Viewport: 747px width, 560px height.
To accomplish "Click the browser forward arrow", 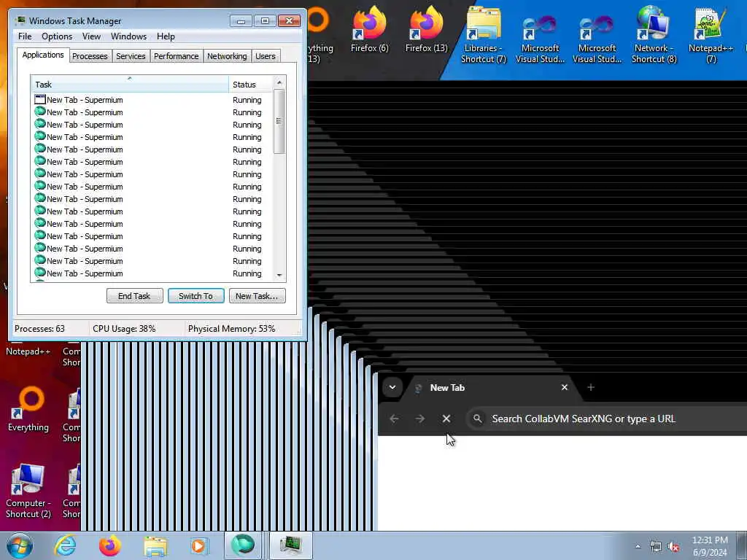I will (419, 419).
